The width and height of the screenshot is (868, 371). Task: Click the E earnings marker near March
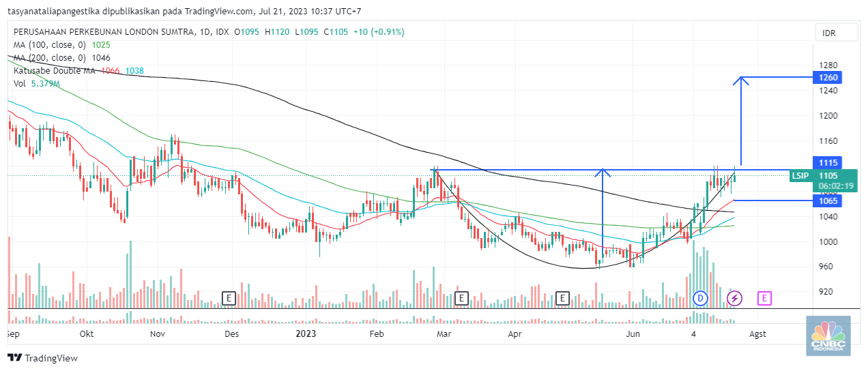(462, 298)
